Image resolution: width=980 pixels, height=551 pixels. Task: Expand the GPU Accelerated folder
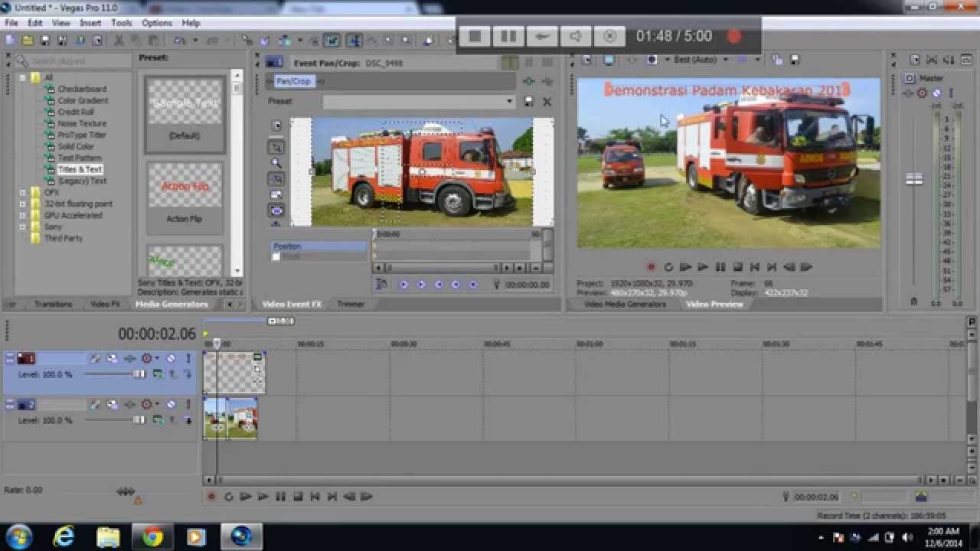pyautogui.click(x=22, y=216)
